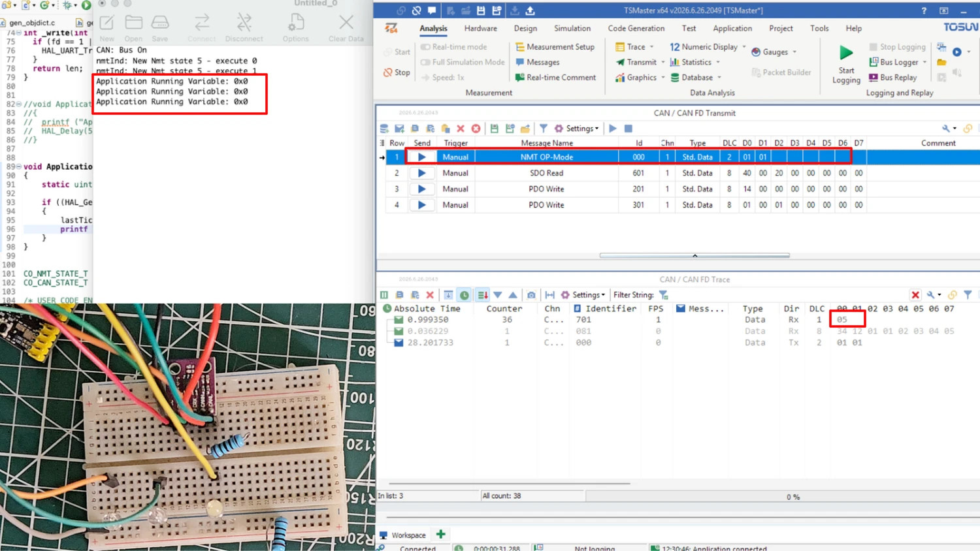
Task: Open the Database dropdown arrow
Action: click(719, 78)
